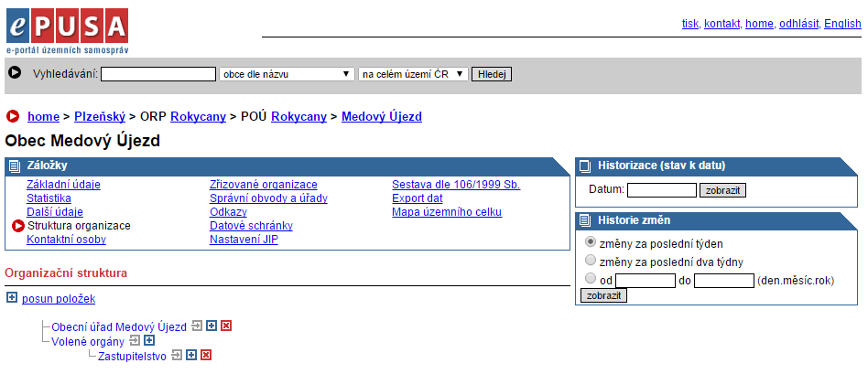Click blue plus icon next to Zastupitelstvo
This screenshot has height=374, width=868.
[x=191, y=355]
